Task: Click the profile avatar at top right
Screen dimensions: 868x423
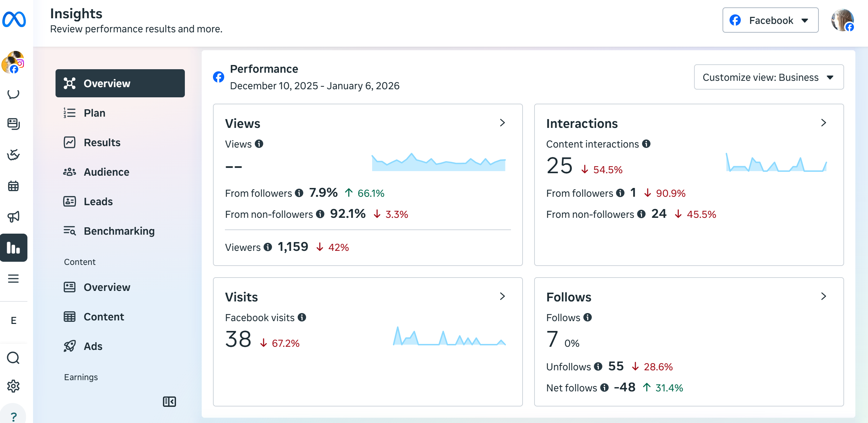Action: click(842, 20)
